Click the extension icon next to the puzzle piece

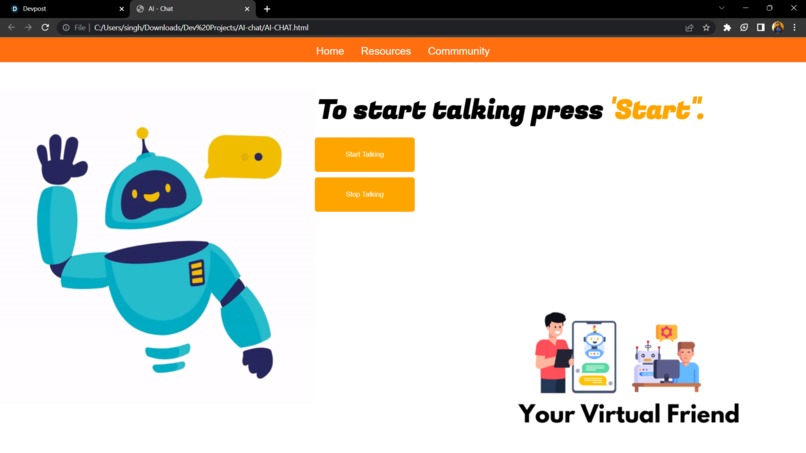744,28
